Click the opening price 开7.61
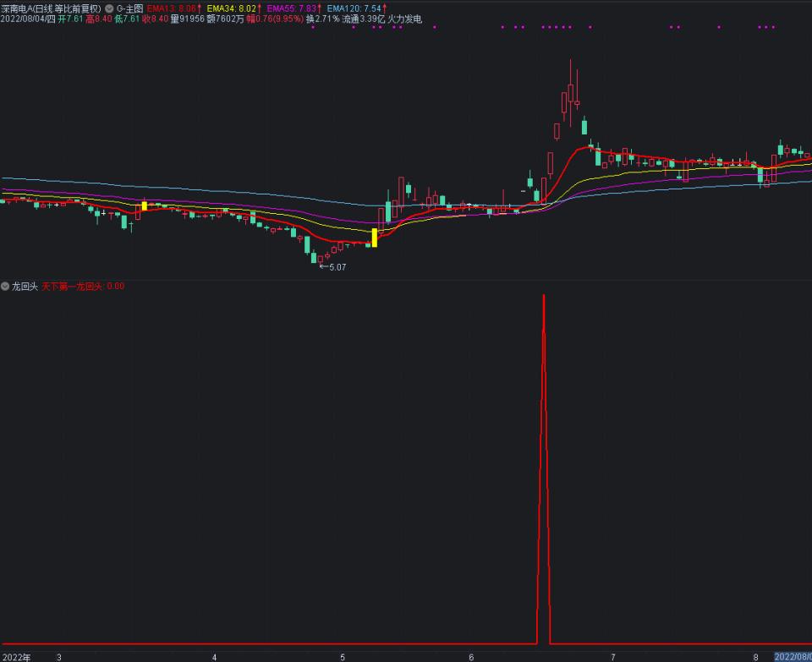This screenshot has width=812, height=662. pyautogui.click(x=70, y=19)
